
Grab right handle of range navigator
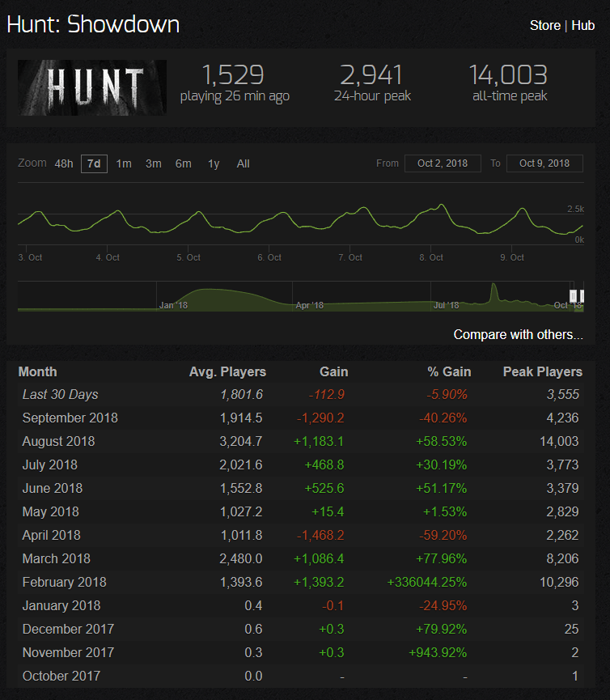pyautogui.click(x=582, y=295)
